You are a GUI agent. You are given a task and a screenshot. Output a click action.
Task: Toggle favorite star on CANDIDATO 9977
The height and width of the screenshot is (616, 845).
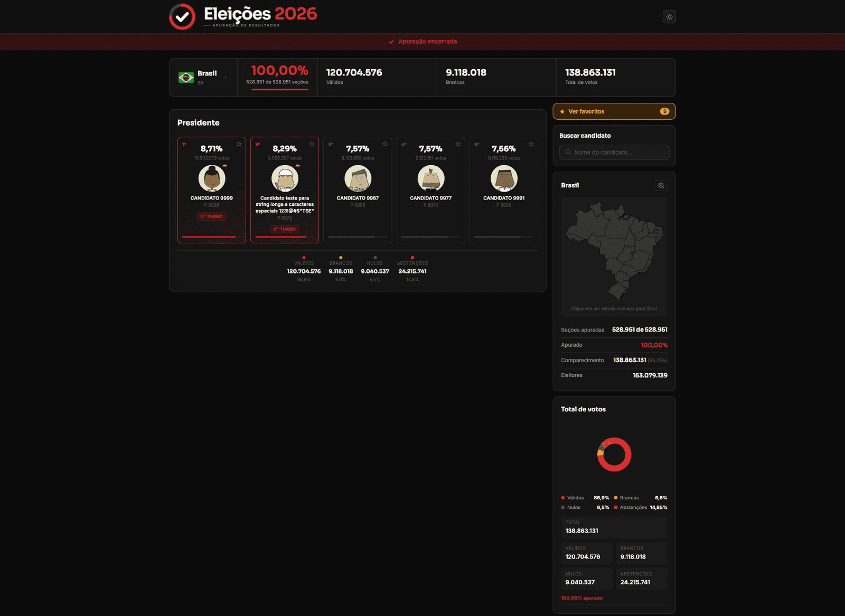pos(458,144)
